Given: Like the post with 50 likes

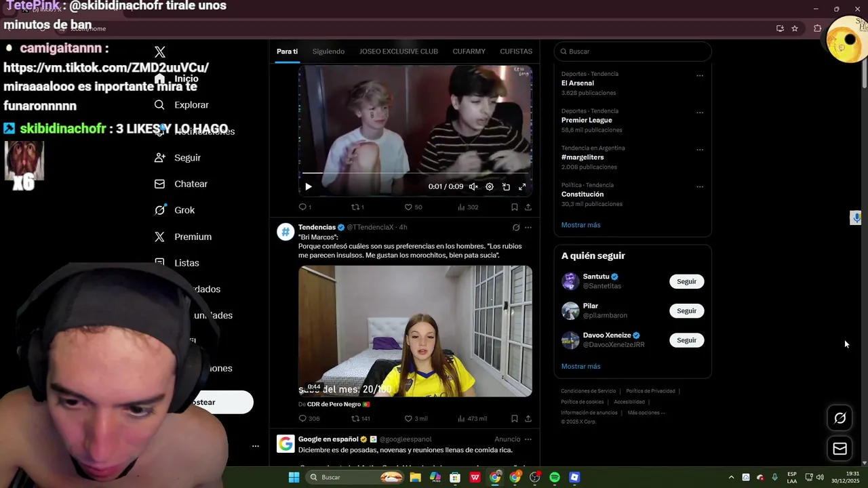Looking at the screenshot, I should coord(413,207).
